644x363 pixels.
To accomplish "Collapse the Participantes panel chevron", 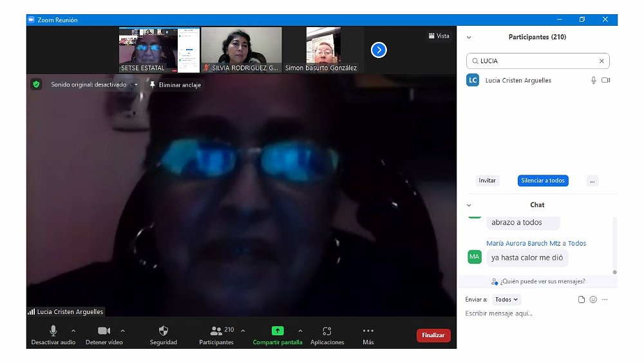I will (469, 37).
